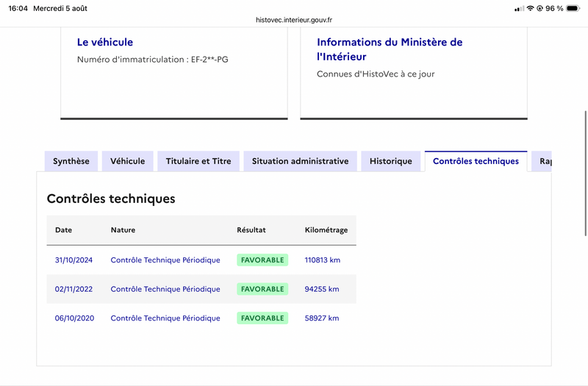Click the Wi-Fi icon in status bar
This screenshot has width=588, height=386.
[530, 8]
